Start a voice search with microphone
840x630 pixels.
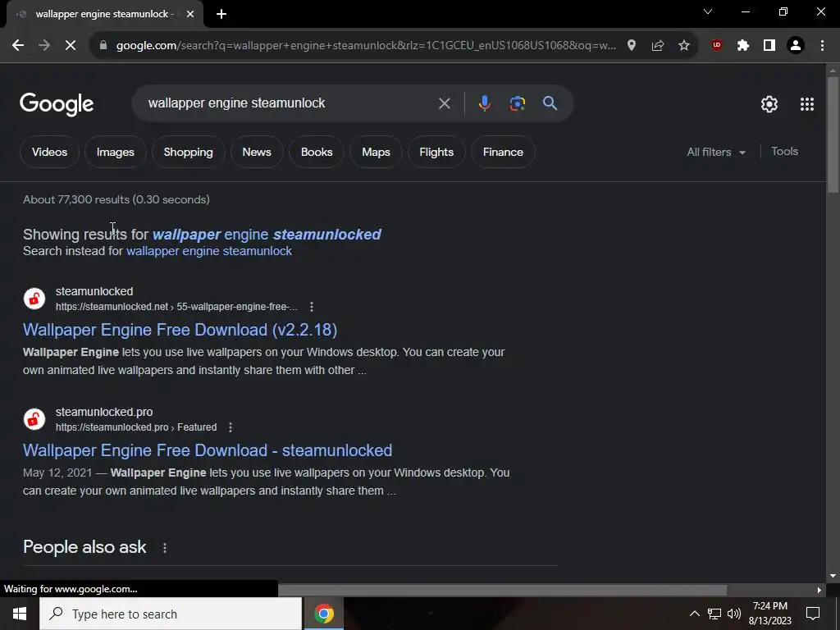pos(484,103)
